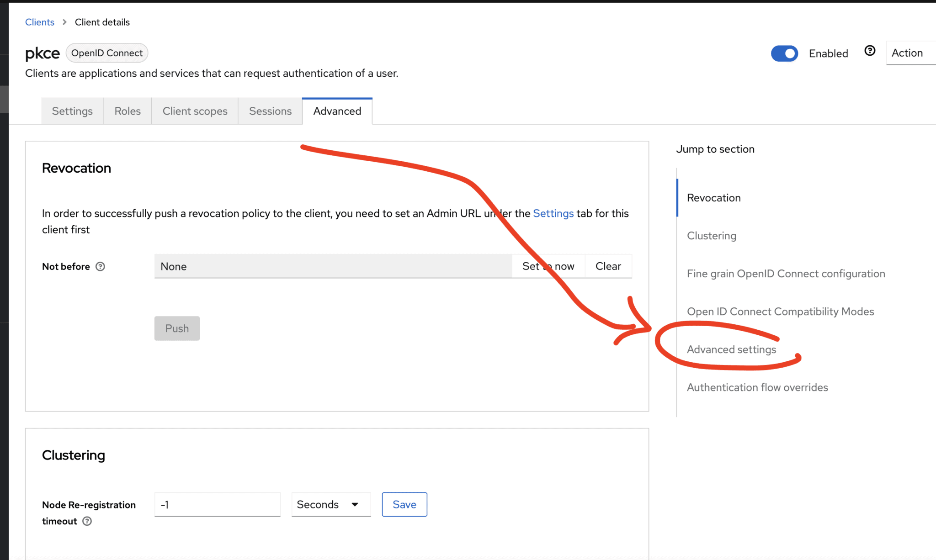Click the Push revocation button
Screen dimensions: 936x560
177,328
